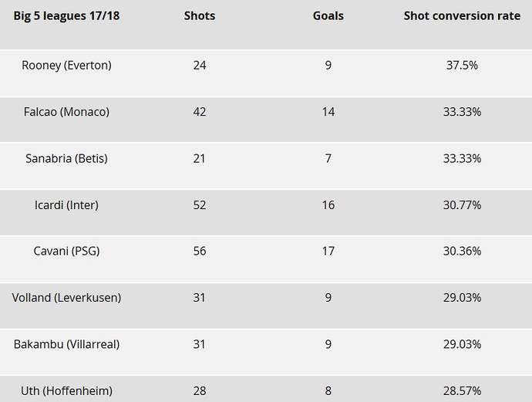Select the Icardi (Inter) player cell
Screen dimensions: 532x402
tap(66, 204)
